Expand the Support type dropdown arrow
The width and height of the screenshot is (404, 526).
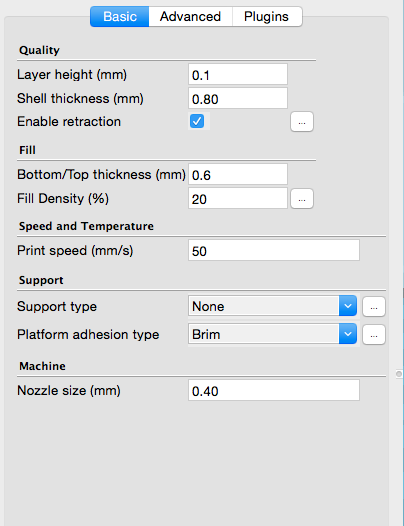[348, 306]
